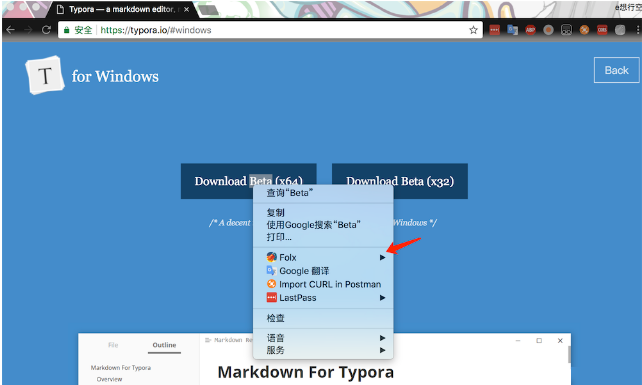This screenshot has width=642, height=385.
Task: Click Download Beta (x32) button
Action: coord(400,181)
